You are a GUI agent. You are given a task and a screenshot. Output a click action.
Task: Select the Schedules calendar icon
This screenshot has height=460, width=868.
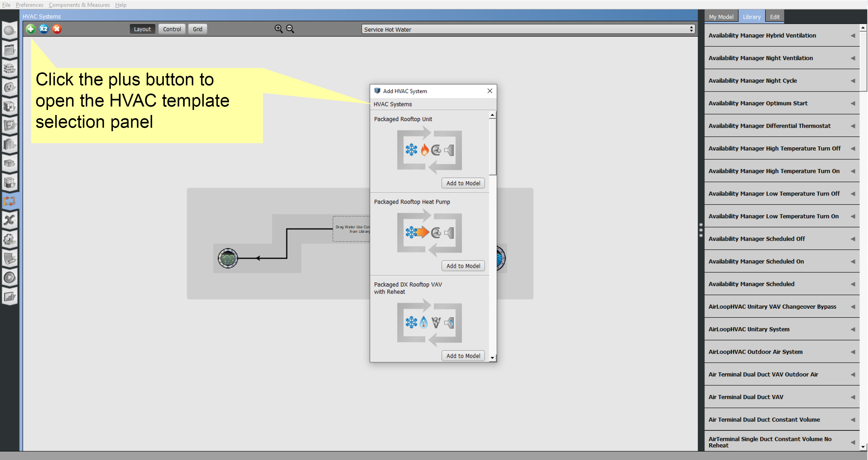click(x=10, y=50)
